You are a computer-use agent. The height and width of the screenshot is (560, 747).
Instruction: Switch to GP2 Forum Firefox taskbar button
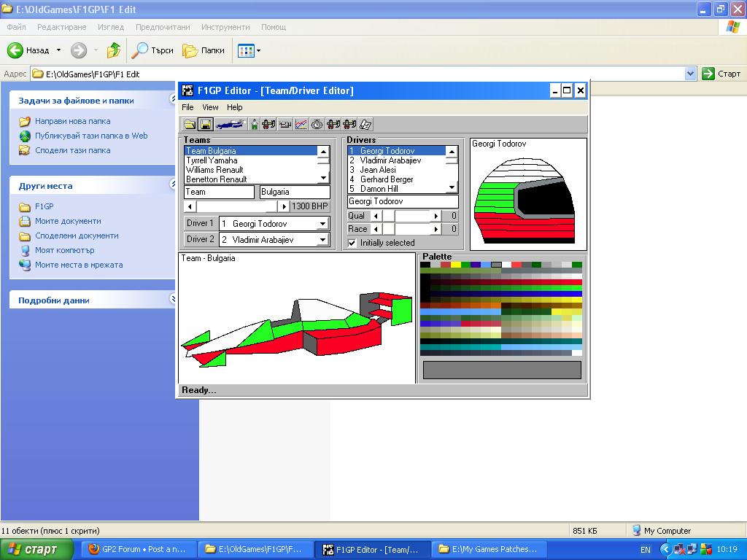point(139,549)
